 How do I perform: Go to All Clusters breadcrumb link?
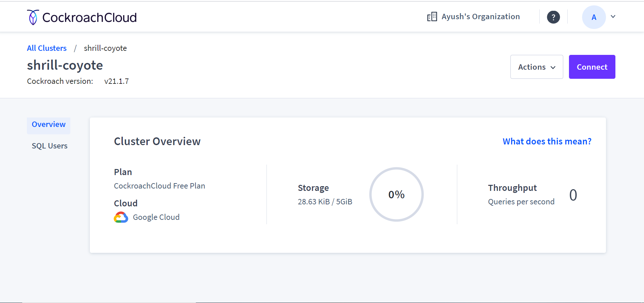(x=47, y=48)
